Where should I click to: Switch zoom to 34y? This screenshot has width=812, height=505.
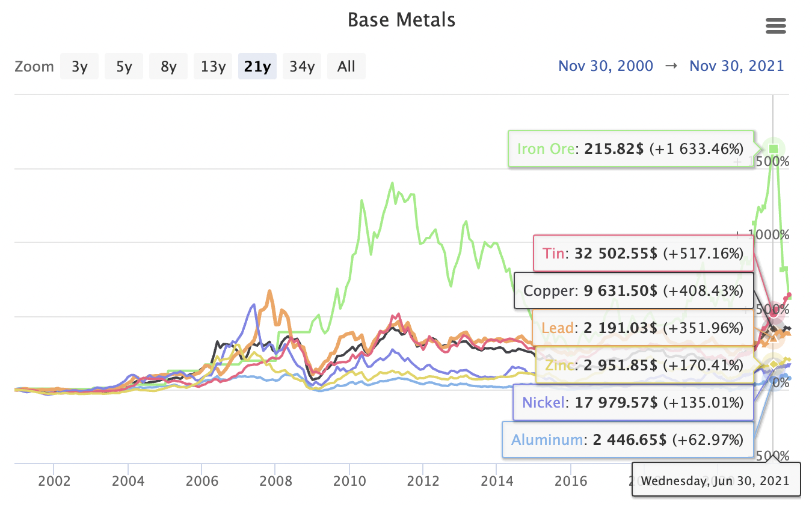[x=302, y=66]
